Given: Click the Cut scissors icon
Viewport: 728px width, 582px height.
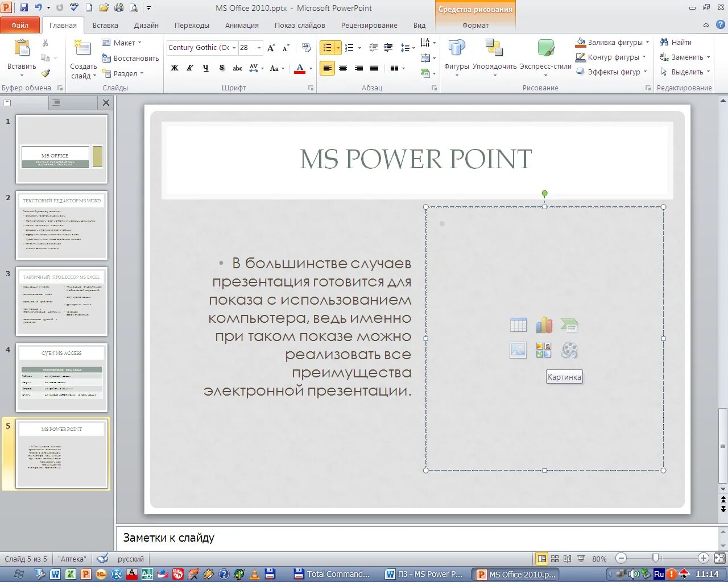Looking at the screenshot, I should [x=45, y=43].
